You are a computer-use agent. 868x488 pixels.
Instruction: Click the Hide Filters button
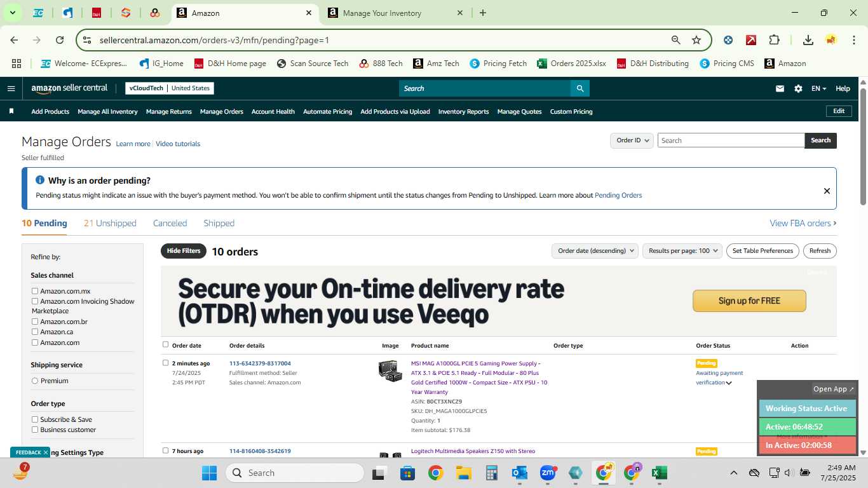(x=184, y=251)
